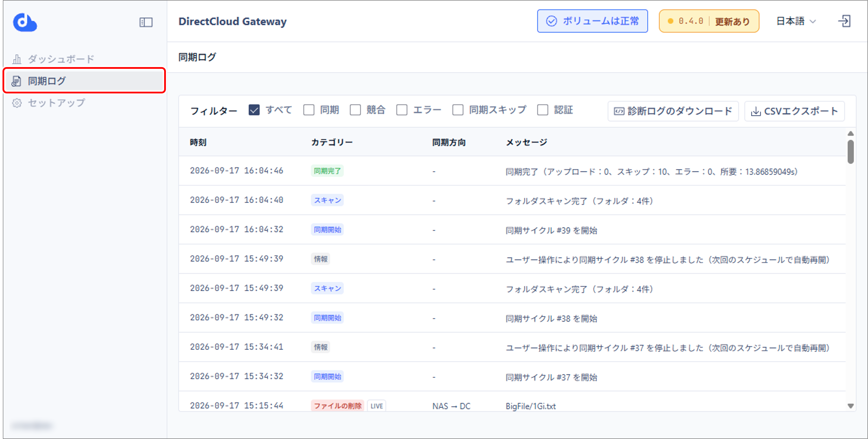Click the ファイルの削除 category tag

[x=337, y=406]
